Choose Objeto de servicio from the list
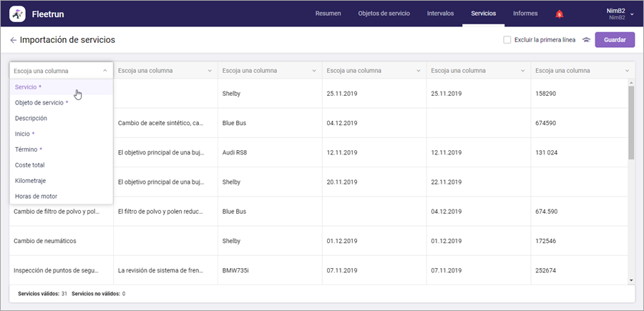644x311 pixels. [x=42, y=102]
